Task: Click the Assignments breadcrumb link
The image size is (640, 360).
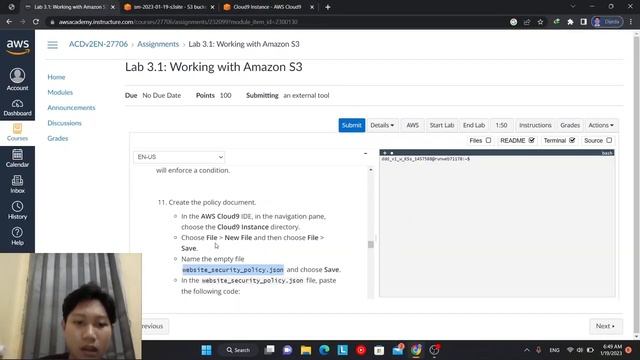Action: click(158, 44)
